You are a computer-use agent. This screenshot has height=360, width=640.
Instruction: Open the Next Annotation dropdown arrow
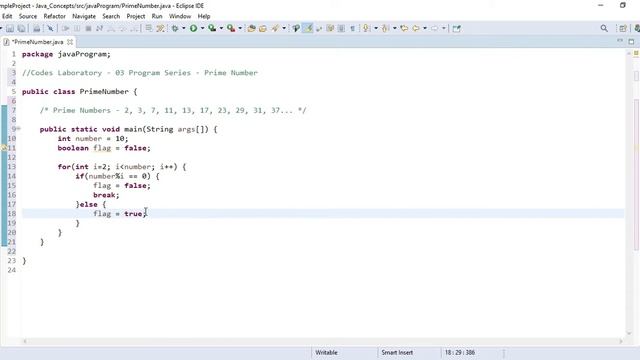pos(376,28)
